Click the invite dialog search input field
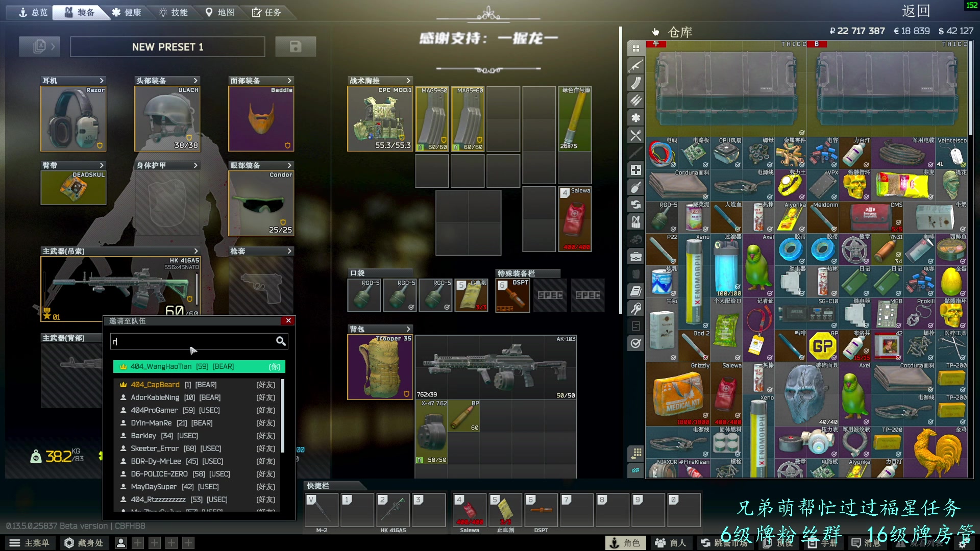This screenshot has height=551, width=980. (x=199, y=341)
